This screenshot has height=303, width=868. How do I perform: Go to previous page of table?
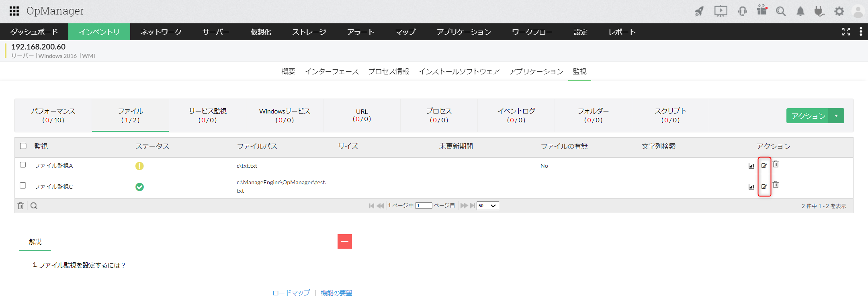pos(380,206)
